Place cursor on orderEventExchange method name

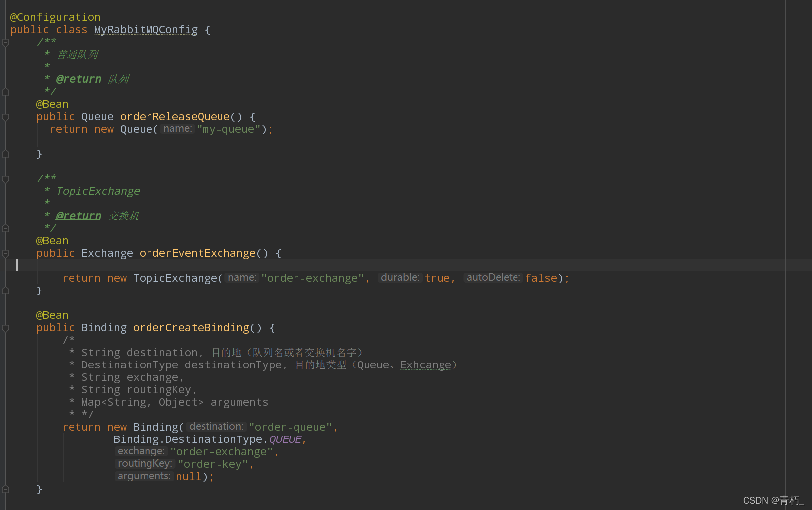pos(197,253)
